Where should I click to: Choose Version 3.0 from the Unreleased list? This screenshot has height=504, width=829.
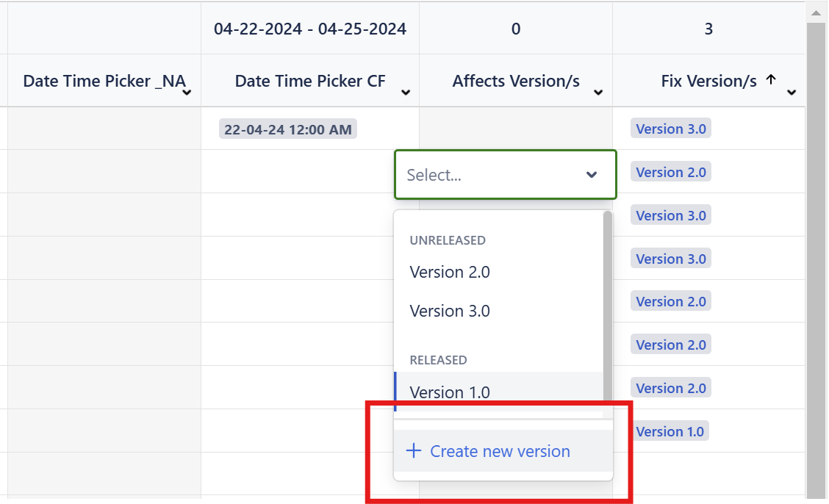pos(450,312)
